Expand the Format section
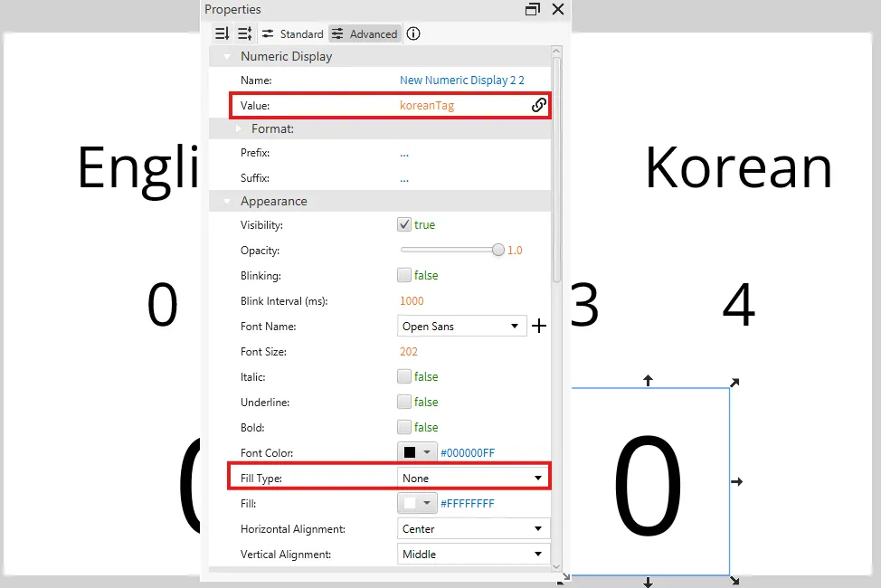The image size is (881, 588). [x=239, y=128]
